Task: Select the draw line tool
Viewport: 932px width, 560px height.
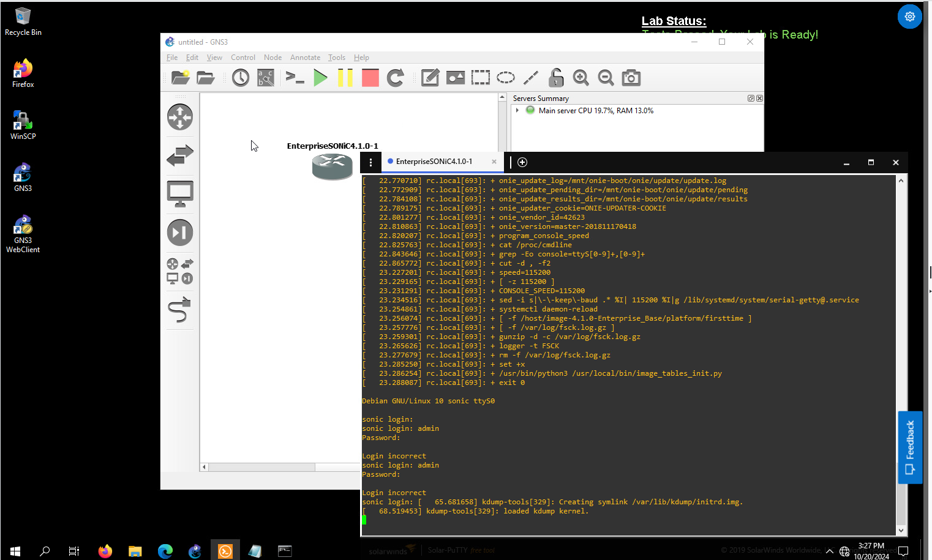Action: pos(531,78)
